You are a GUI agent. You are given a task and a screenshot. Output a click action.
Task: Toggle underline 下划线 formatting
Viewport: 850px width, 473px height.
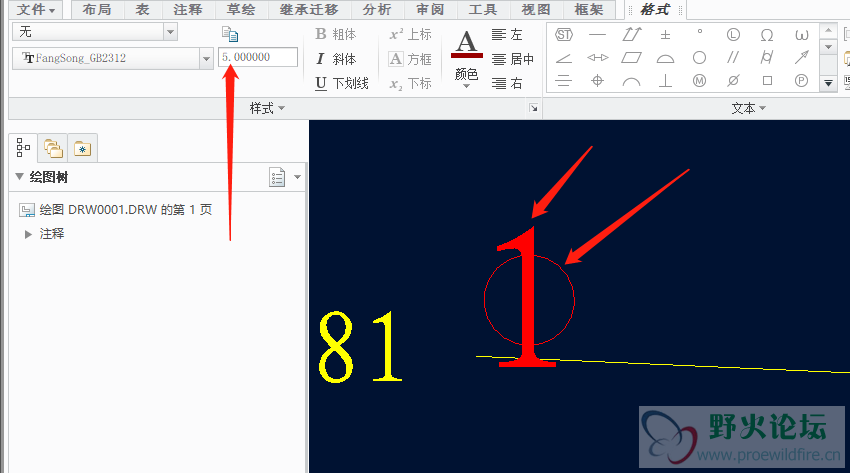(342, 83)
